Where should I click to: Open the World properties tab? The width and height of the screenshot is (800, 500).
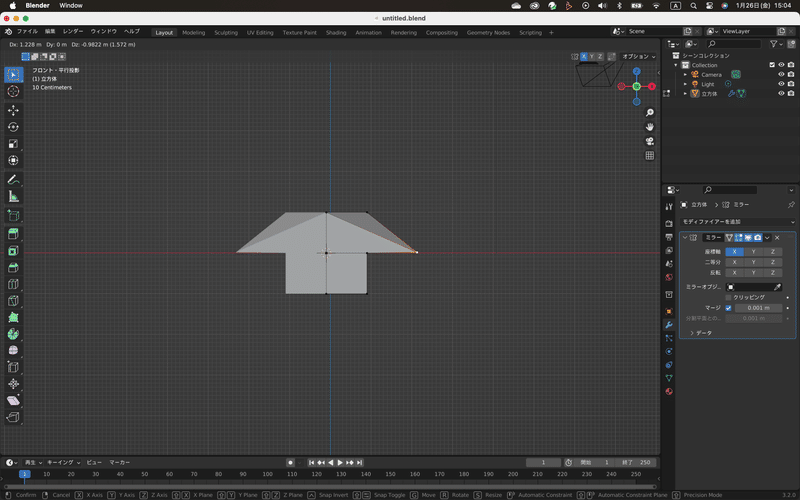669,277
